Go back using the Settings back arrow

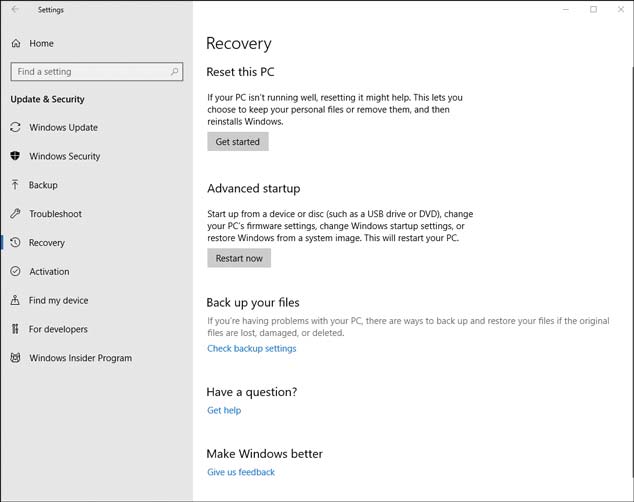15,9
